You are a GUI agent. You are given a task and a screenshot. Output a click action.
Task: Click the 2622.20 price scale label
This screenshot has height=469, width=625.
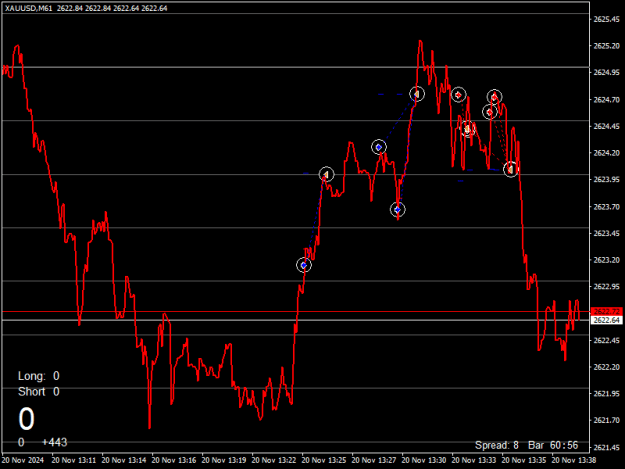coord(606,367)
